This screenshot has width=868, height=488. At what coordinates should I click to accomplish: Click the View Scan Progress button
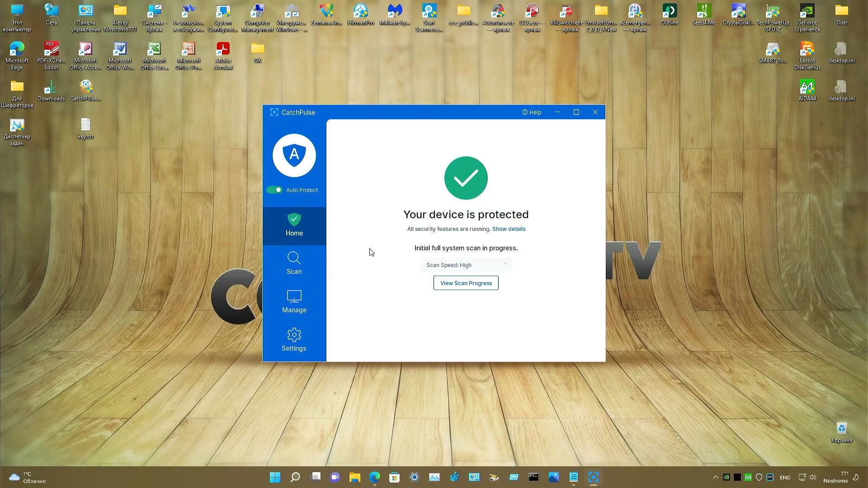click(466, 282)
